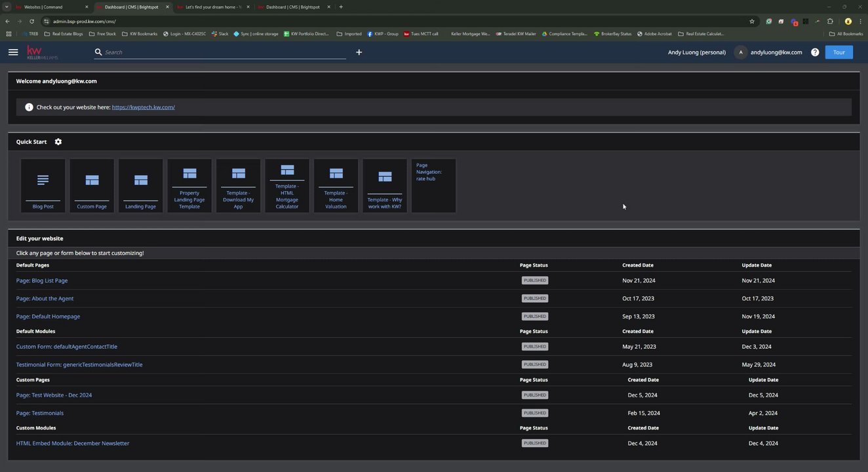The height and width of the screenshot is (472, 868).
Task: Click the Quick Start settings gear
Action: tap(58, 142)
